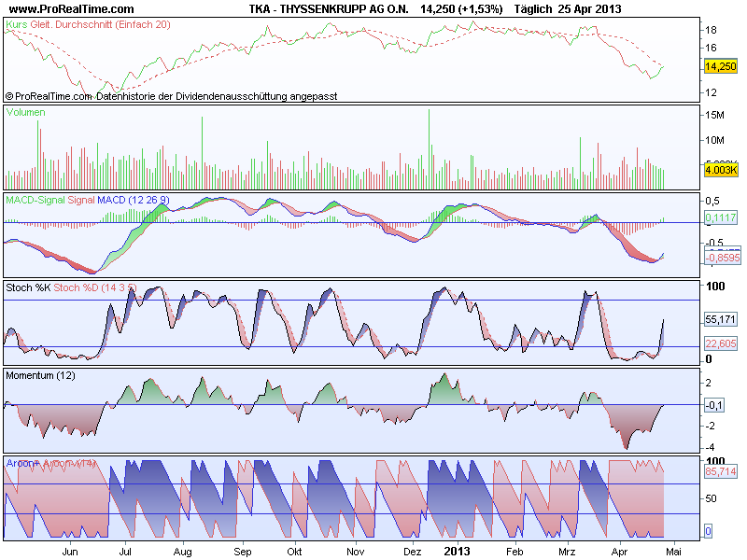Click the blue 0 Aroon value tag

[x=708, y=531]
